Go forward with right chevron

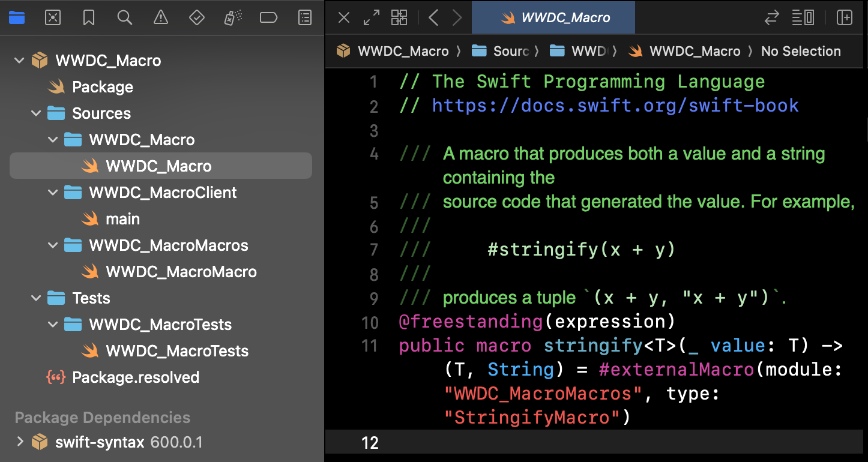pyautogui.click(x=457, y=17)
